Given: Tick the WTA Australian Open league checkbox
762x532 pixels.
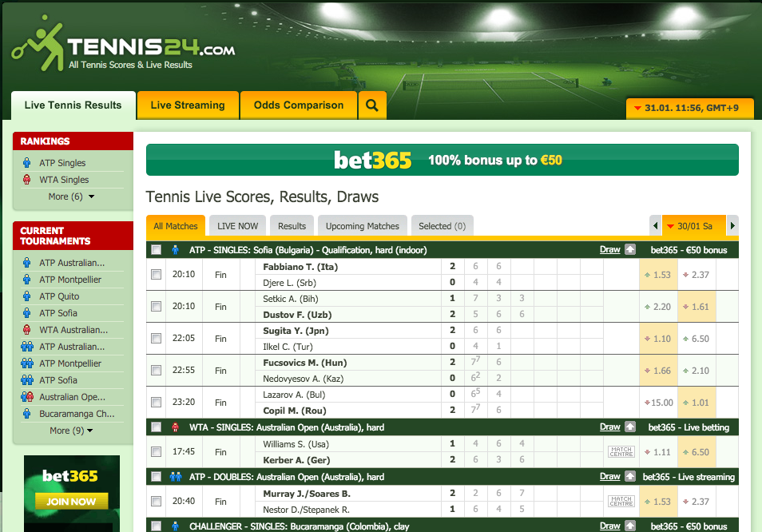Looking at the screenshot, I should click(x=156, y=427).
